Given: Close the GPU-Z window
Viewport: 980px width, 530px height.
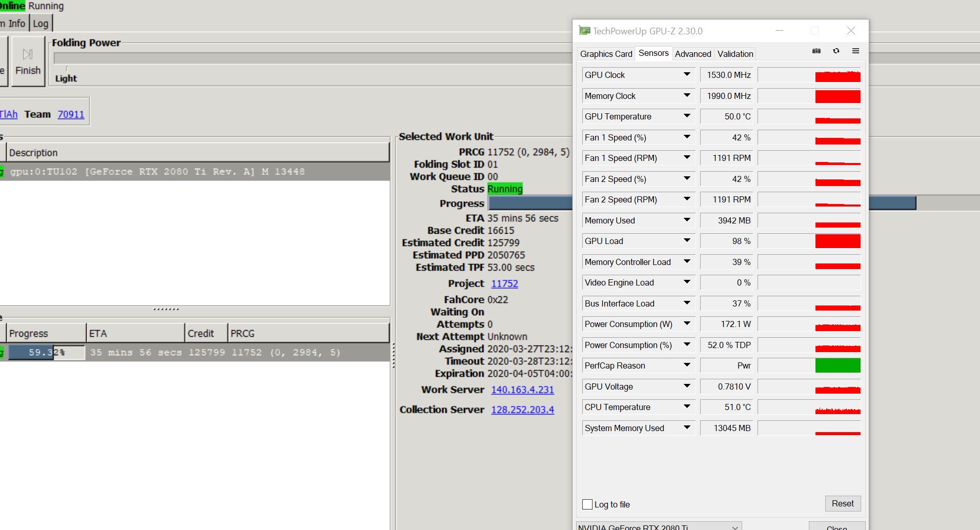Looking at the screenshot, I should click(851, 31).
